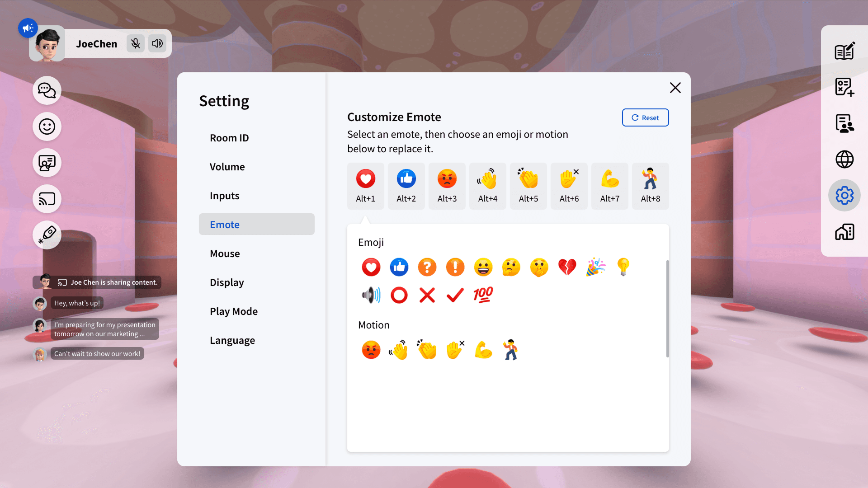The image size is (868, 488).
Task: Toggle JoeChen's muted microphone
Action: [135, 43]
